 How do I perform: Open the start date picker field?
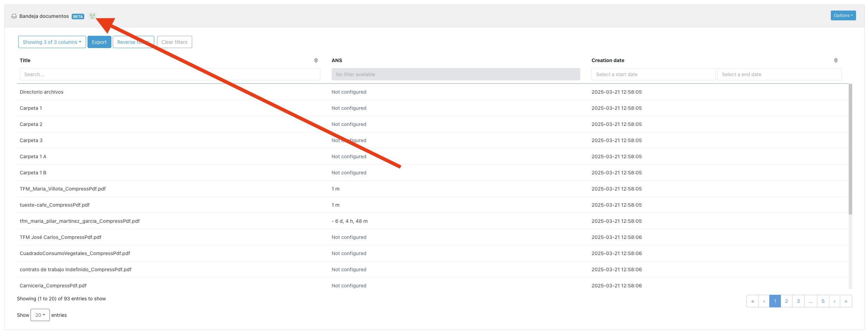[653, 74]
